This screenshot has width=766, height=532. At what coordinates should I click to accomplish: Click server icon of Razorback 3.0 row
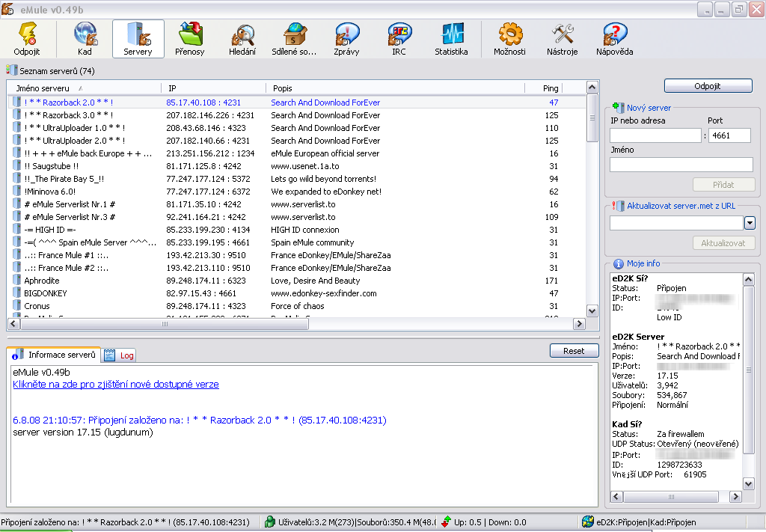16,115
